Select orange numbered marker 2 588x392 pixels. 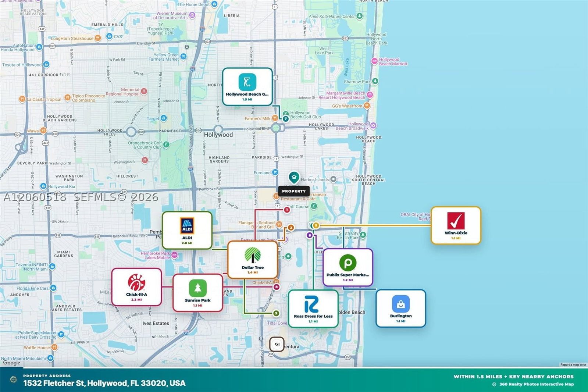point(291,228)
